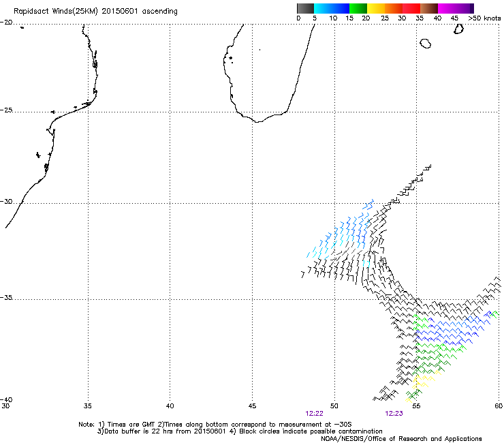Pick the red 30-35 knots legend swatch
This screenshot has width=504, height=443.
click(x=411, y=8)
